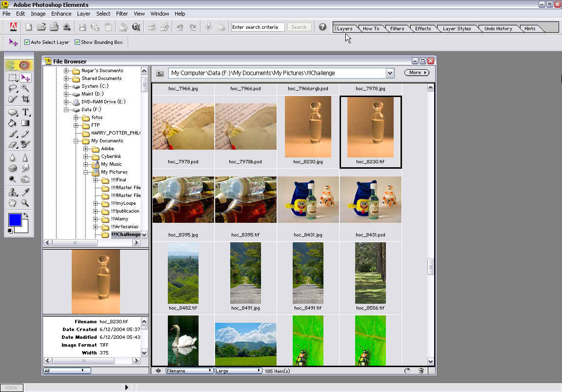Click the Help question mark icon
Viewport: 562px width, 392px height.
pos(322,27)
